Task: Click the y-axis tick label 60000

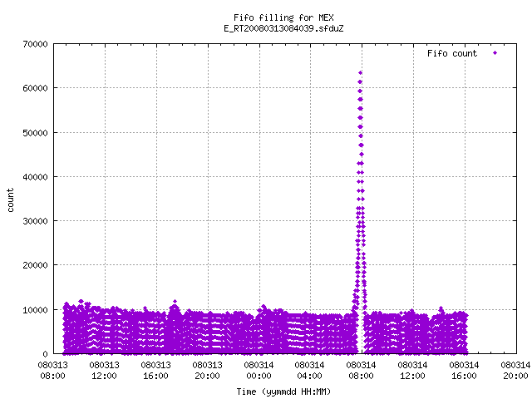Action: (x=35, y=88)
